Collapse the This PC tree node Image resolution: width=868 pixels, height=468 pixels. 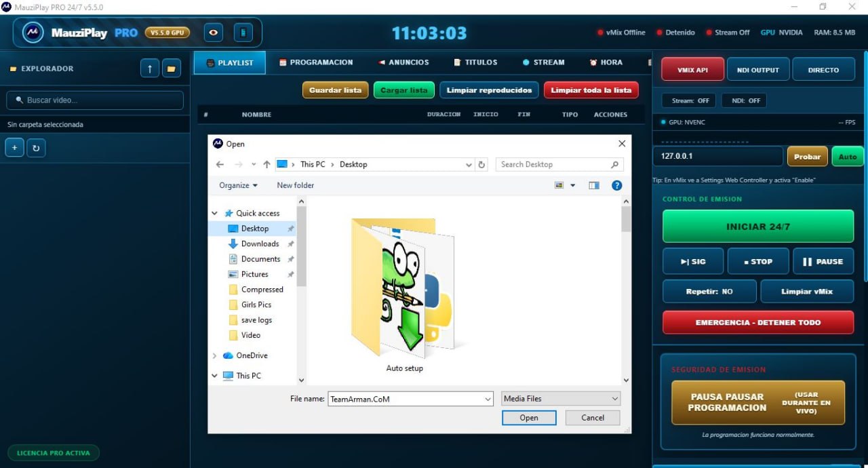[215, 376]
